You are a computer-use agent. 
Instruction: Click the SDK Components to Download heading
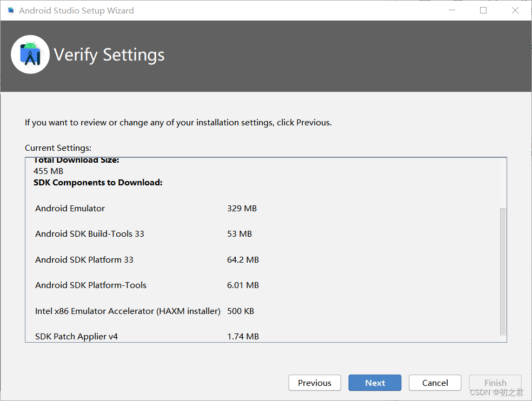click(x=98, y=182)
